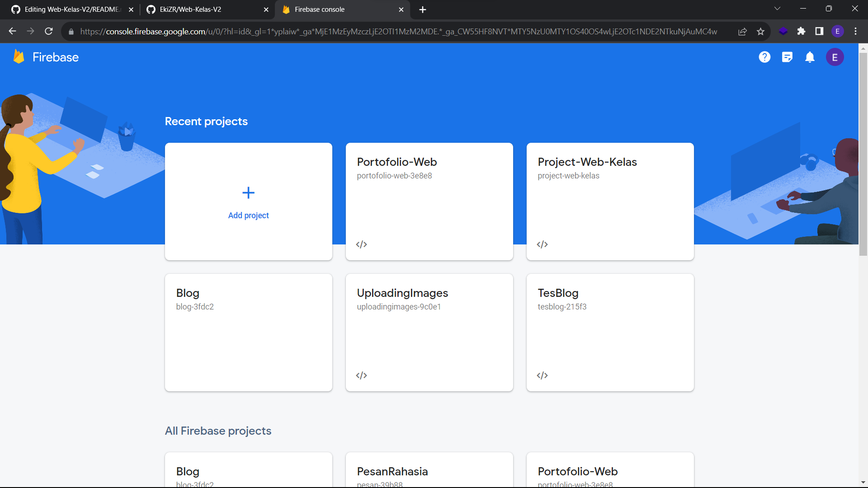868x488 pixels.
Task: Open the Firebase help icon
Action: click(764, 57)
